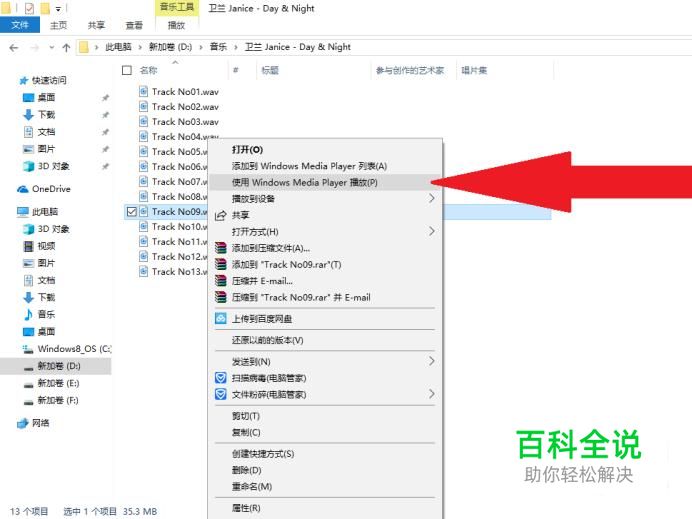Open 网络 in navigation pane
This screenshot has width=692, height=519.
click(x=41, y=423)
